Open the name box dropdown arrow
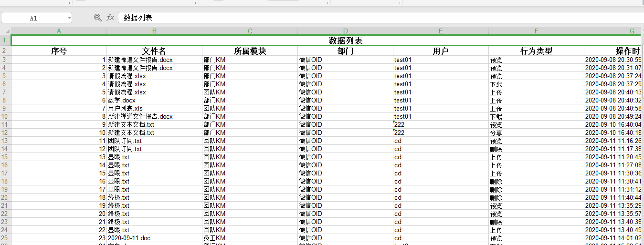Viewport: 644px width, 245px height. point(69,18)
